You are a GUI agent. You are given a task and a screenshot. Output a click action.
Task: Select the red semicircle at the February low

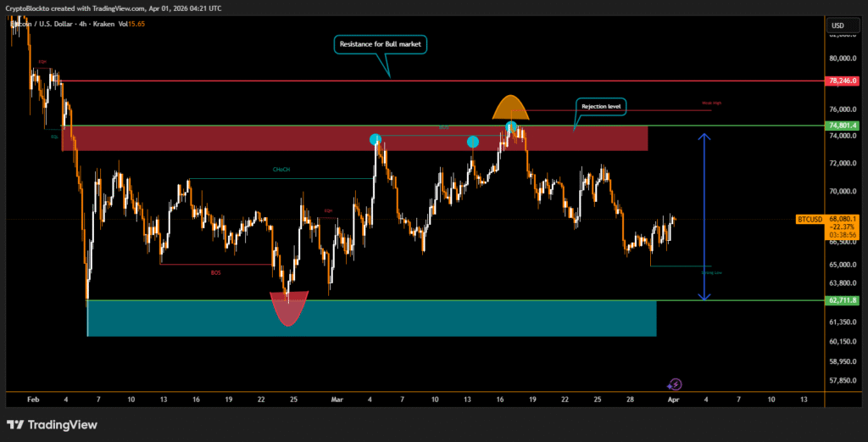(289, 308)
